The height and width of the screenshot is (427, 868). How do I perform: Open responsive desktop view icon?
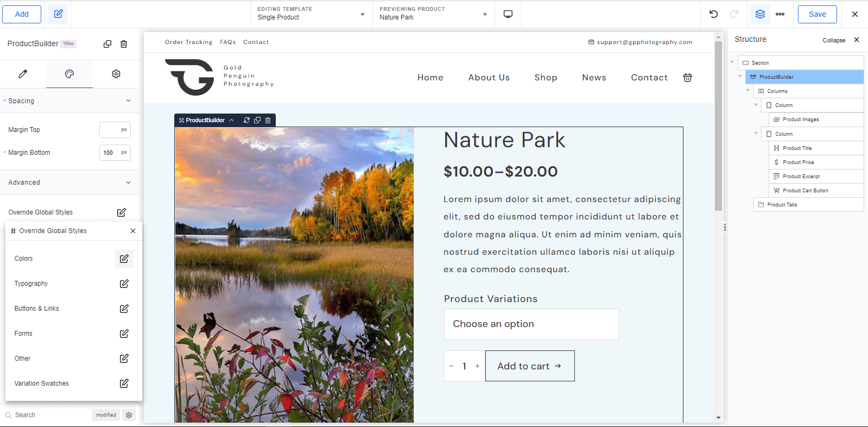click(508, 14)
